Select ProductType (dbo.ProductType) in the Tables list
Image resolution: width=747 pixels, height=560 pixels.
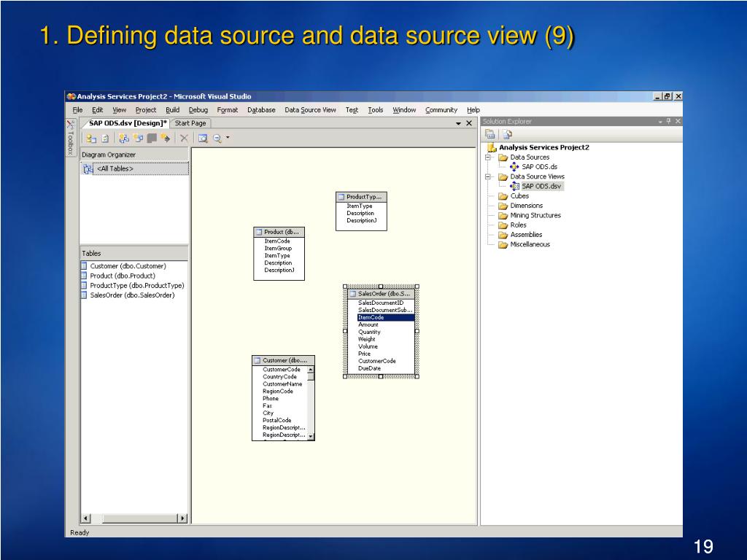[x=136, y=286]
